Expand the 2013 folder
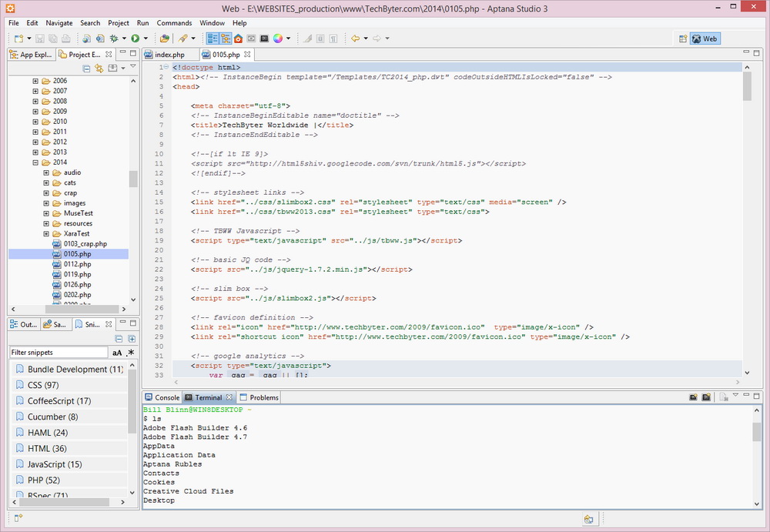This screenshot has height=532, width=770. 35,152
